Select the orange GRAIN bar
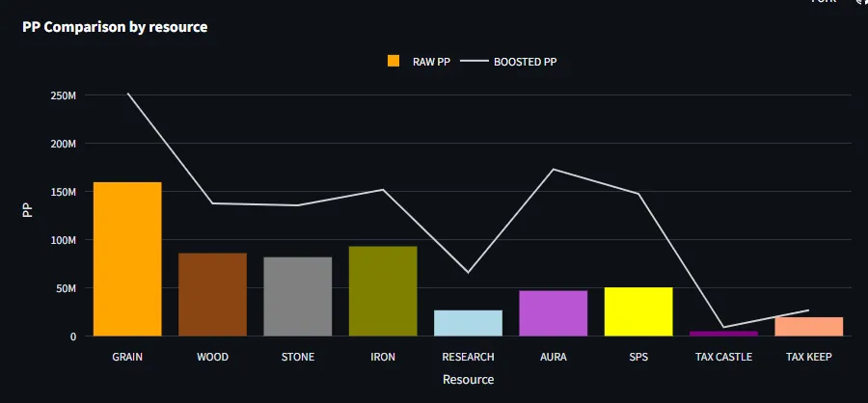 [x=127, y=259]
